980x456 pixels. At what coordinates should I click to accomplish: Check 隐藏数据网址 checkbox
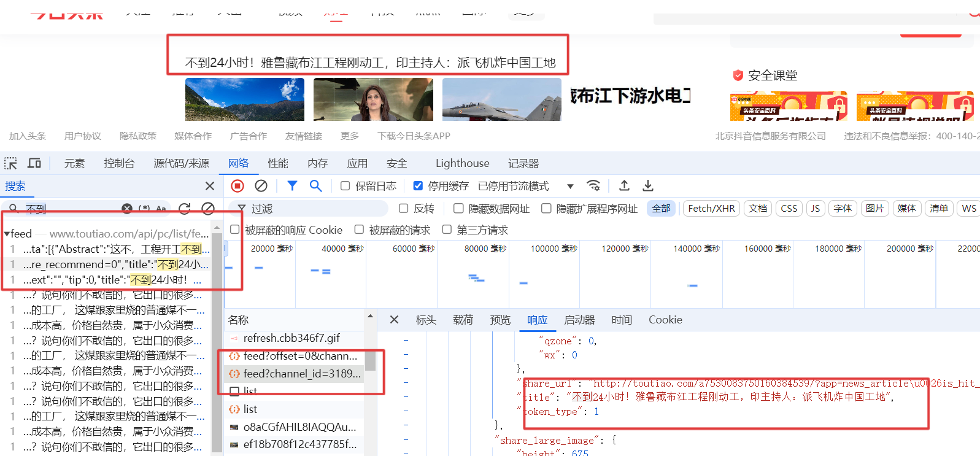pos(458,209)
